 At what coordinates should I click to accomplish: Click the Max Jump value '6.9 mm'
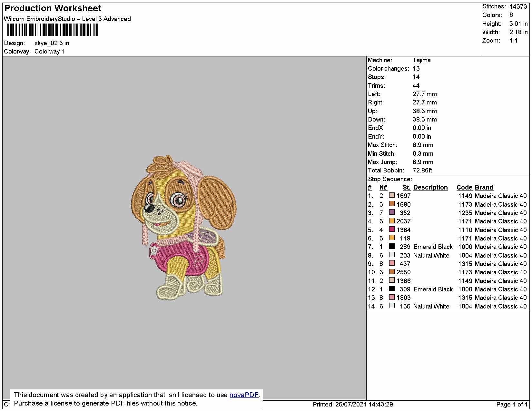[x=423, y=162]
